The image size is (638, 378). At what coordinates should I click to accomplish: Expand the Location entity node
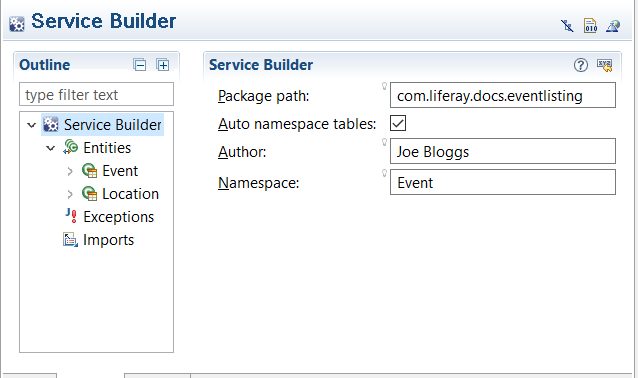[70, 194]
